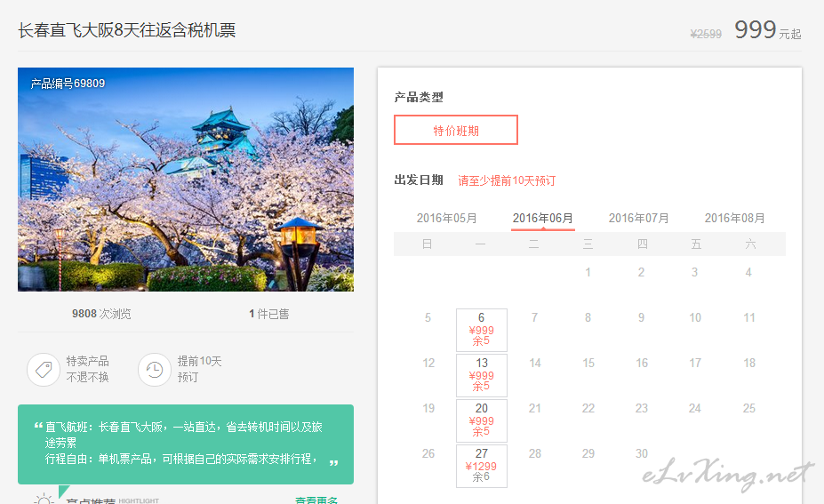Image resolution: width=824 pixels, height=504 pixels.
Task: Switch to the 2016年07月 tab
Action: pyautogui.click(x=638, y=218)
